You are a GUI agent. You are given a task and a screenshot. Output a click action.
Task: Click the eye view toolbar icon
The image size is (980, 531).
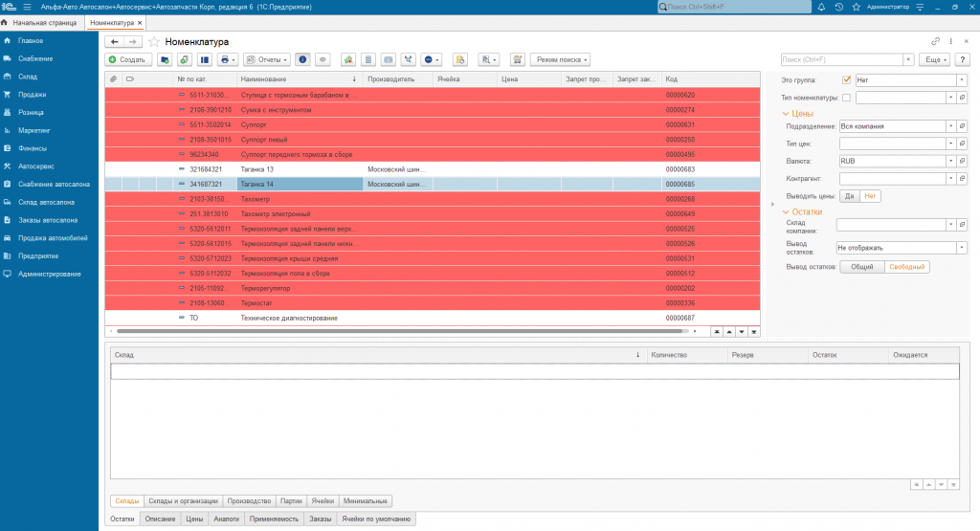pyautogui.click(x=323, y=60)
